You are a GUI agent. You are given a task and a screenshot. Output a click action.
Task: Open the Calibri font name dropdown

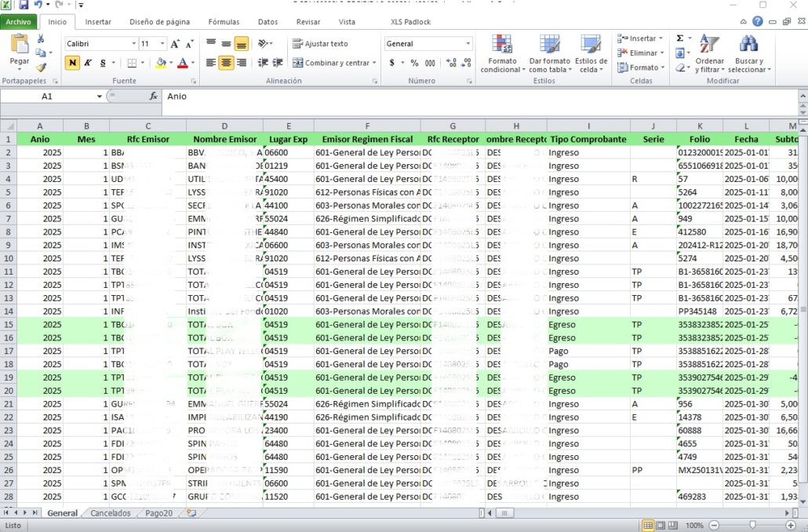[134, 44]
